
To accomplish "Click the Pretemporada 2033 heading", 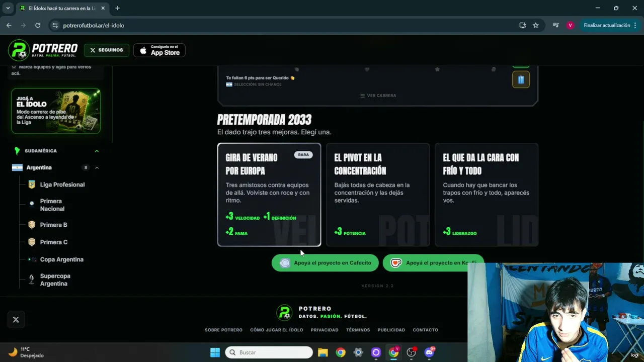I will click(264, 120).
